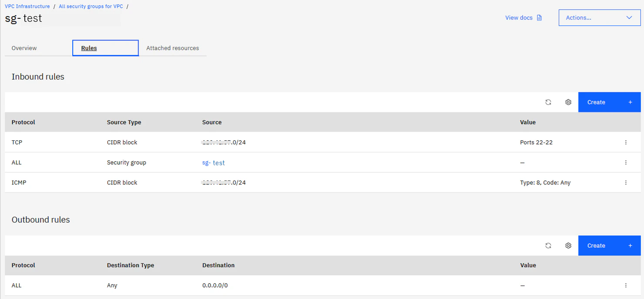The width and height of the screenshot is (644, 299).
Task: Open overflow menu for inbound ALL Security group rule
Action: (x=626, y=162)
